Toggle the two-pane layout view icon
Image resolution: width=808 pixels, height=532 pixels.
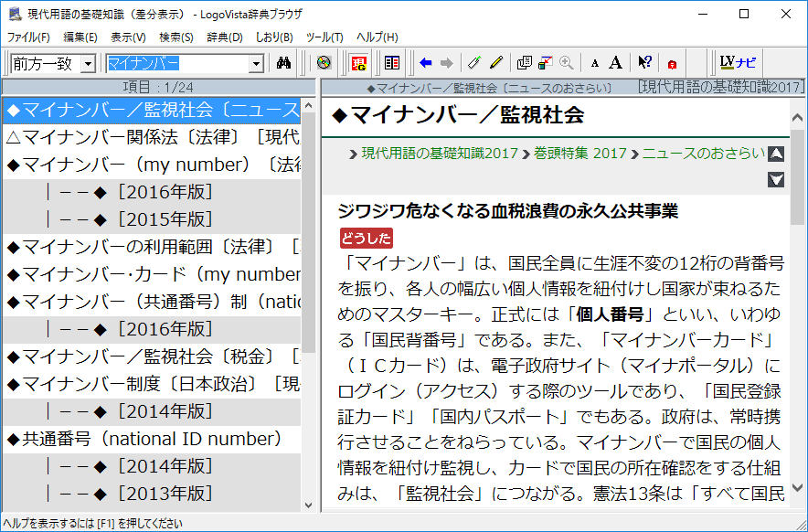pyautogui.click(x=392, y=63)
